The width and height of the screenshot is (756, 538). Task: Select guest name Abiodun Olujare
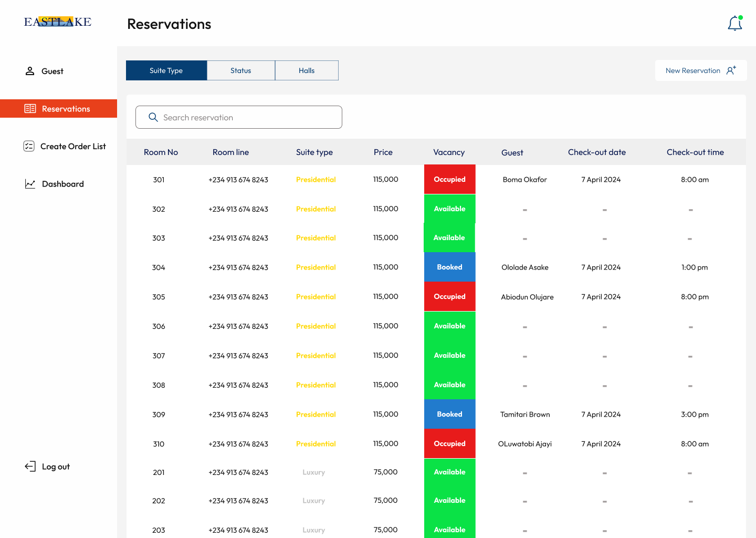[x=527, y=297]
